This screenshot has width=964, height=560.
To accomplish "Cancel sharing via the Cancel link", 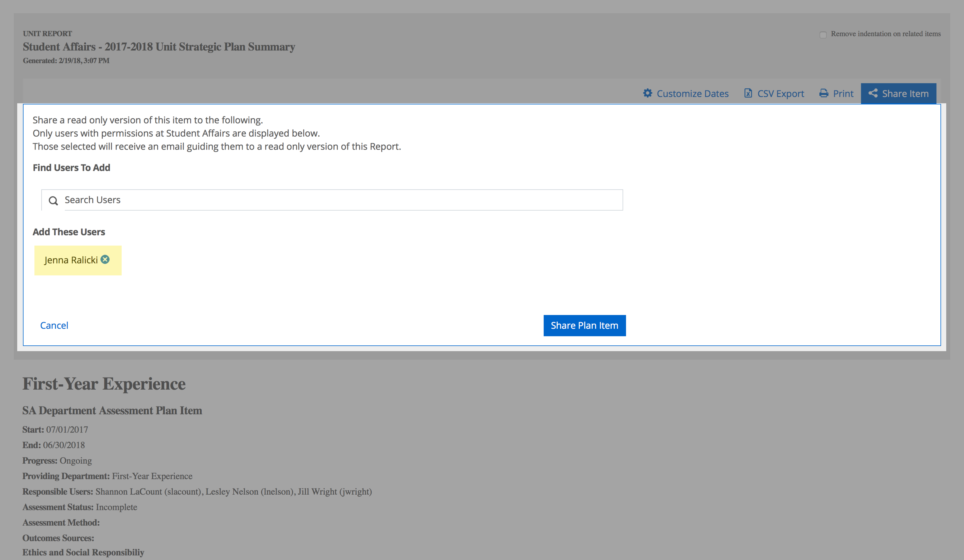I will (x=54, y=325).
